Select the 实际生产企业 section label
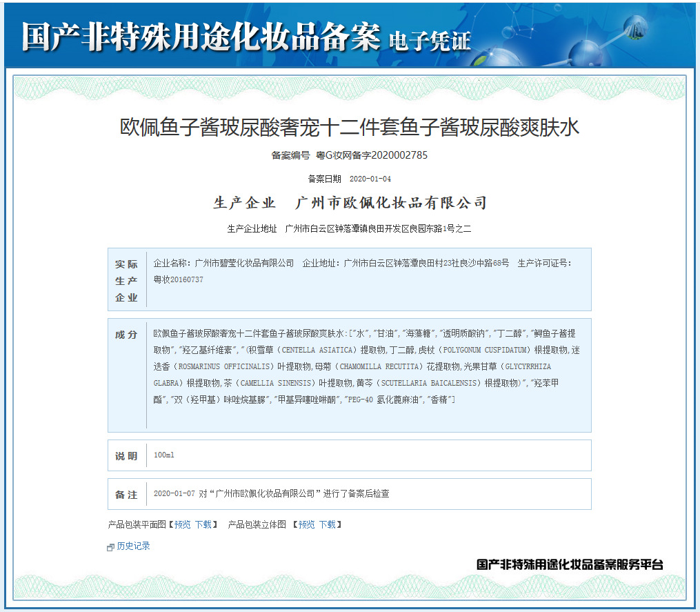Viewport: 700px width, 612px height. point(127,281)
